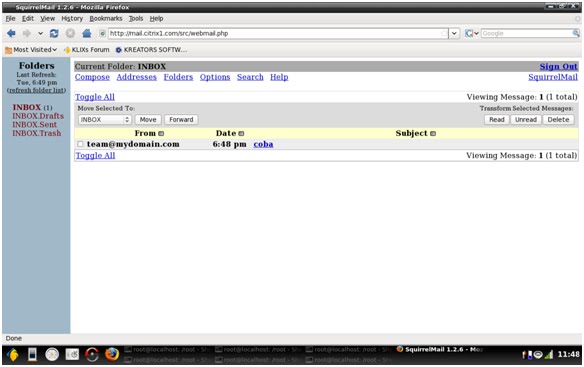This screenshot has height=367, width=584.
Task: Open the KLIXs Forum bookmark
Action: [86, 50]
